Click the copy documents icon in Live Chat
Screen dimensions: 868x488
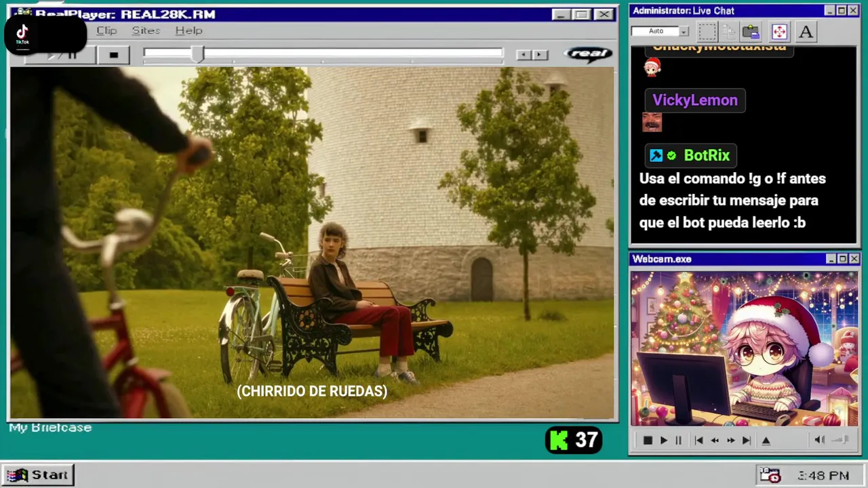click(x=729, y=31)
